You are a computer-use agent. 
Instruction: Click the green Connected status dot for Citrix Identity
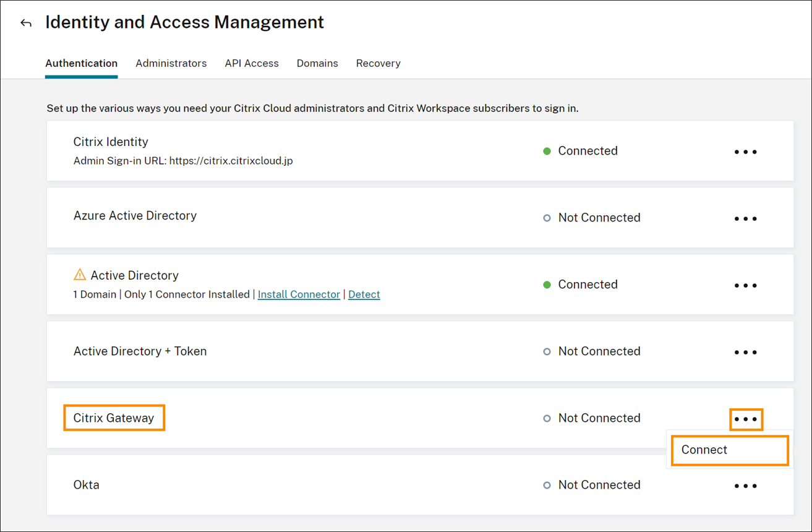point(547,151)
